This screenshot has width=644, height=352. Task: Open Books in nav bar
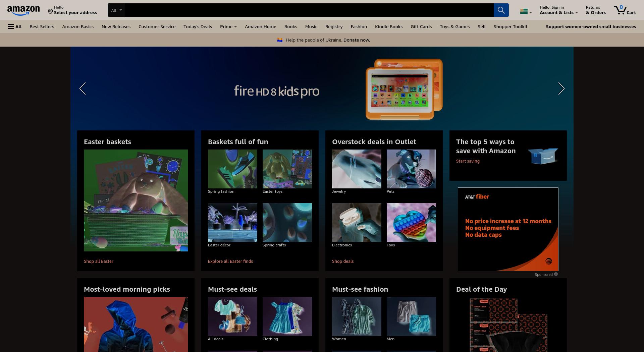[291, 26]
